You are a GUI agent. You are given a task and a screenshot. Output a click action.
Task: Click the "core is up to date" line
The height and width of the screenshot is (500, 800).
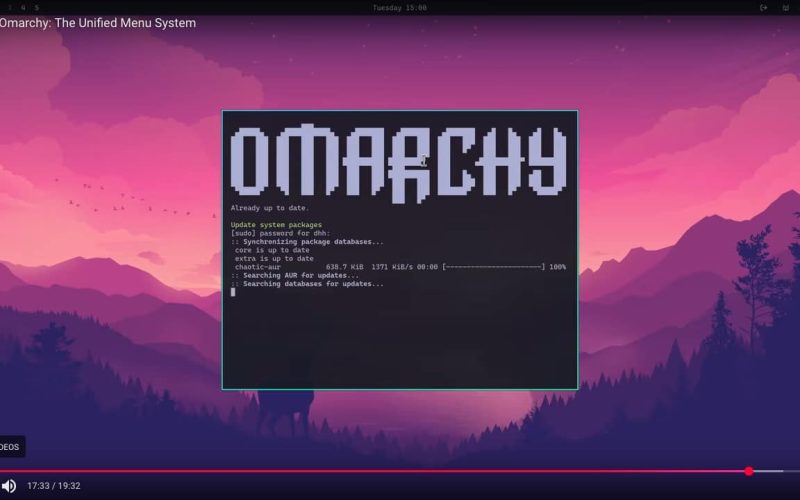(x=272, y=250)
